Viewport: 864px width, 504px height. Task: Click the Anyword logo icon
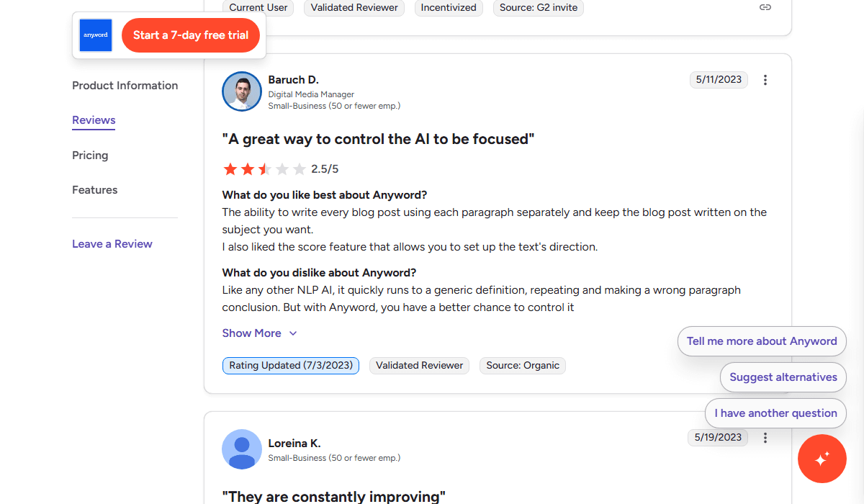pos(95,35)
